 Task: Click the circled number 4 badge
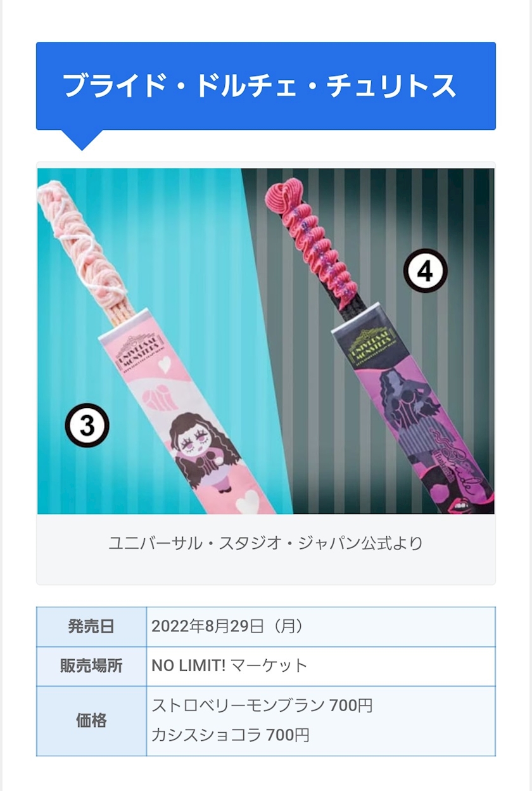[x=426, y=271]
